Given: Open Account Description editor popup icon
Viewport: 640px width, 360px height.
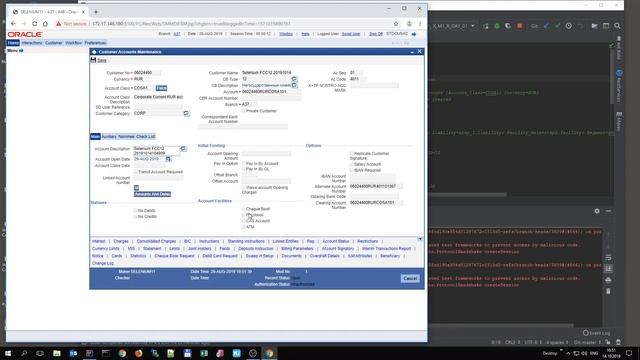Looking at the screenshot, I should [183, 149].
